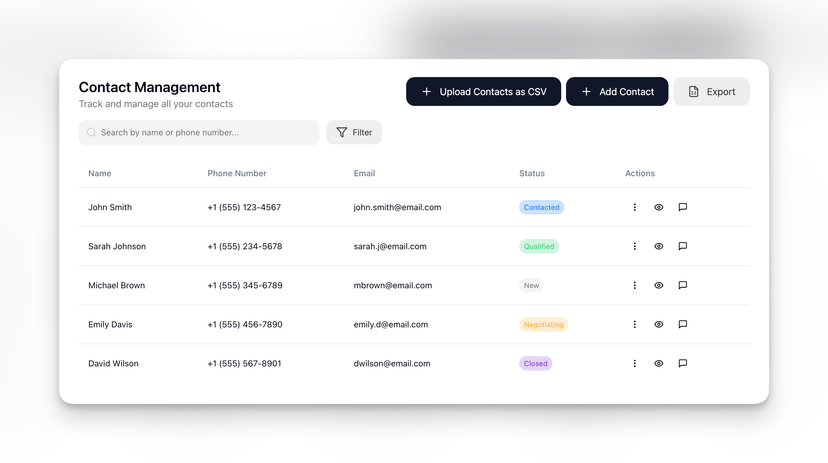Viewport: 828px width, 463px height.
Task: Click email dwilson@email.com
Action: [392, 363]
